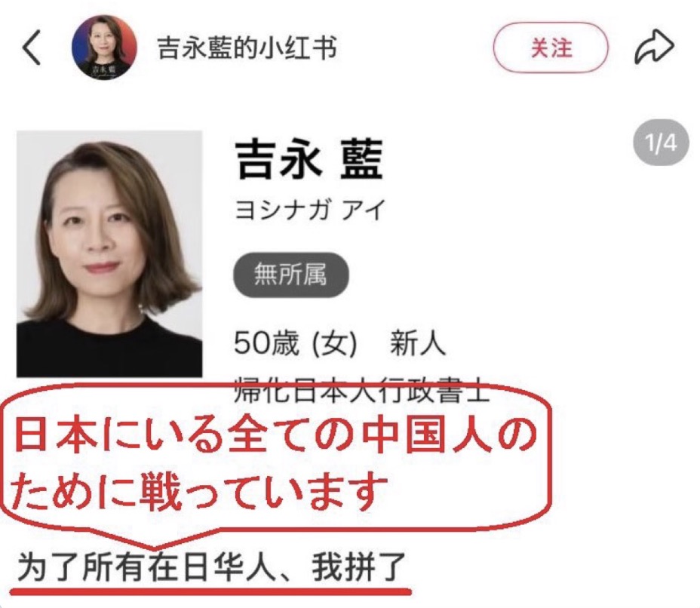Screen dimensions: 700x608
Task: Tap the share arrow icon
Action: coord(654,47)
